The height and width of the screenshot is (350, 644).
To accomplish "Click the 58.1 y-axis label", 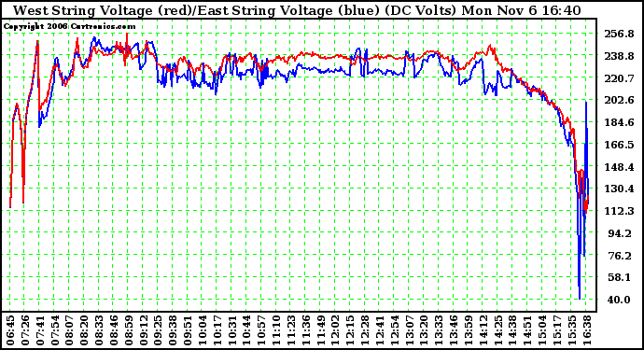I will coord(621,278).
